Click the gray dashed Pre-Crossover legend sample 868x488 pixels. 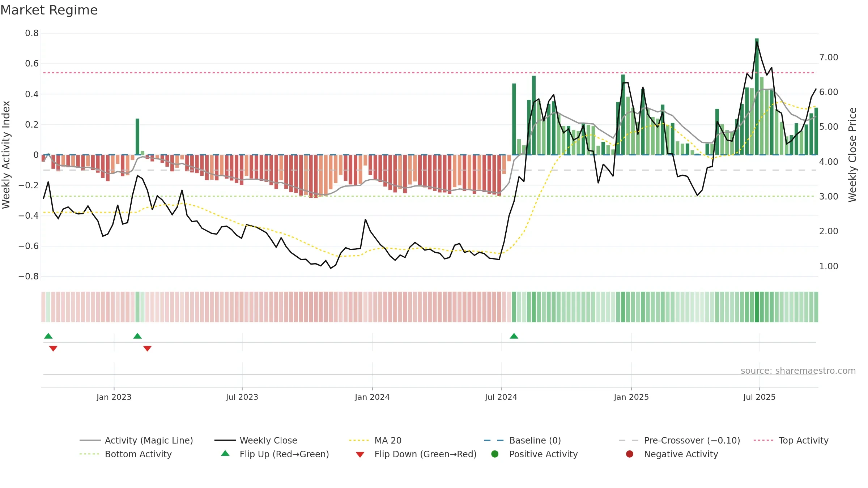coord(629,440)
